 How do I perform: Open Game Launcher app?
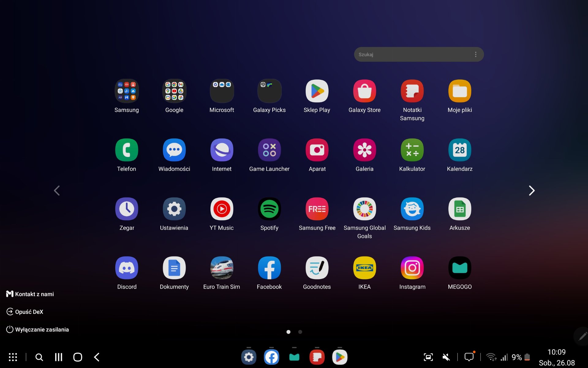click(x=269, y=150)
